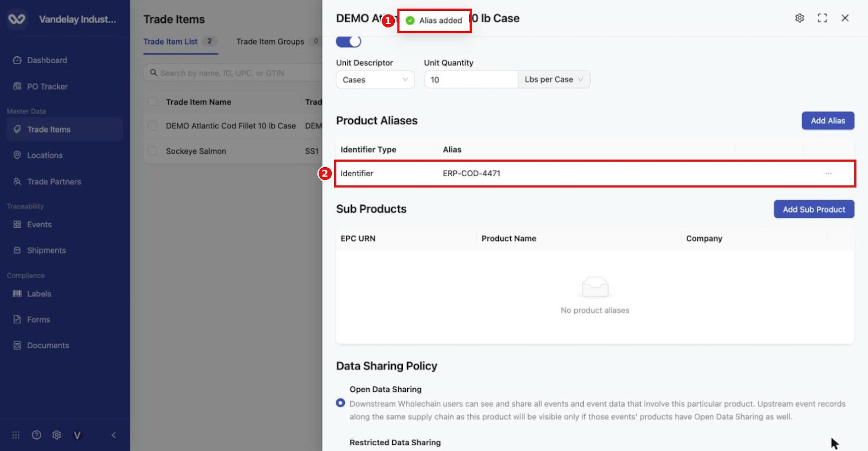Screen dimensions: 868x451
Task: Click the Add Alias button
Action: [x=828, y=121]
